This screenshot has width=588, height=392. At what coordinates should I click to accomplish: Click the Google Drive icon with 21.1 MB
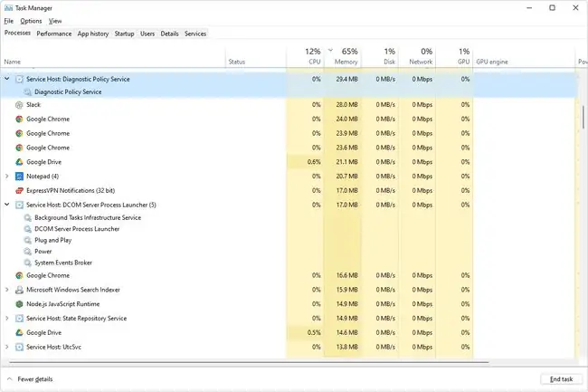coord(19,162)
